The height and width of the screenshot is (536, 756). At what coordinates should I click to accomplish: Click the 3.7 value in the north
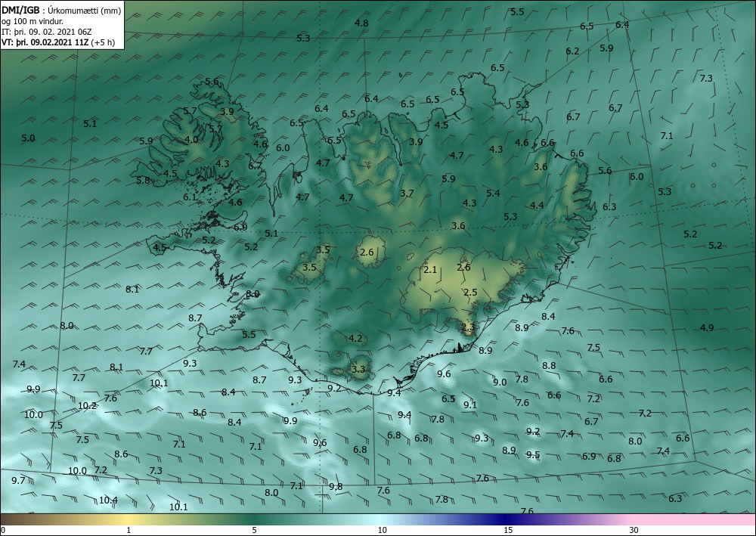point(407,194)
